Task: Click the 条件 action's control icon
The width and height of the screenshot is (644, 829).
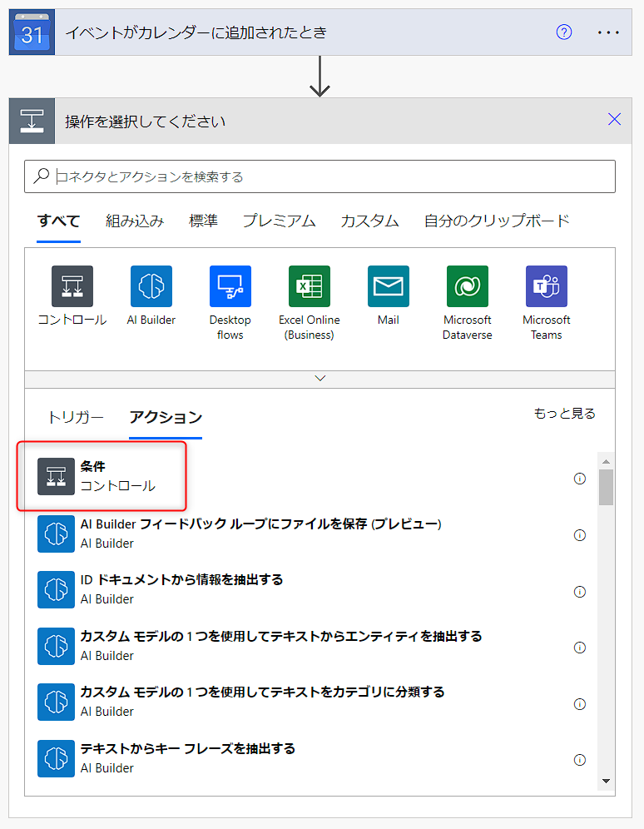Action: point(56,476)
